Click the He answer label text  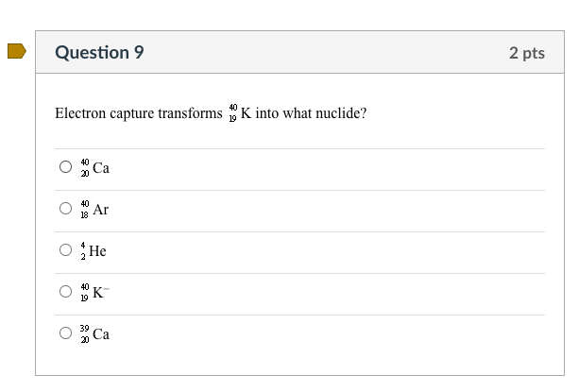tap(97, 251)
